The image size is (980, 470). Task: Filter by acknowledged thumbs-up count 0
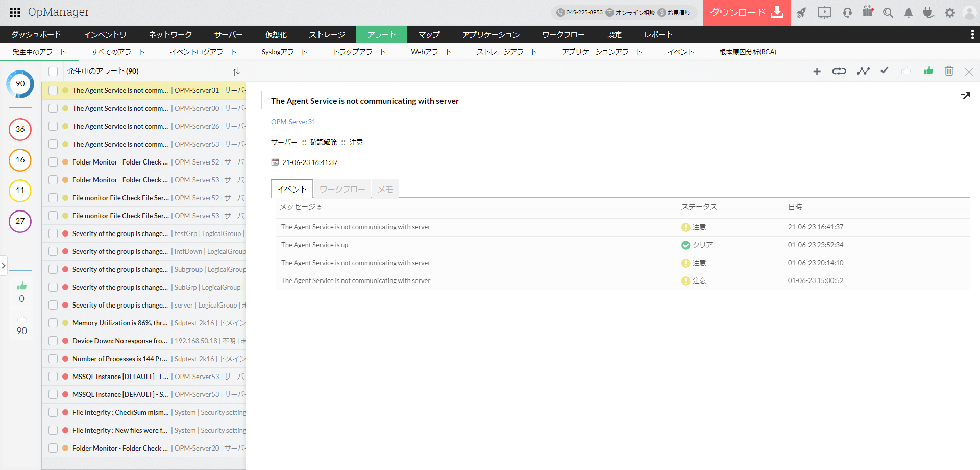coord(21,292)
